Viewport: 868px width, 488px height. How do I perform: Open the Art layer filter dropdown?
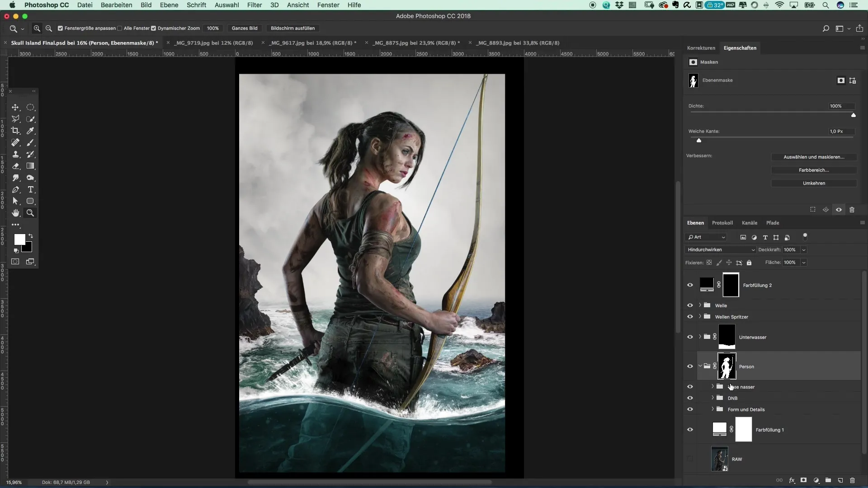[706, 237]
